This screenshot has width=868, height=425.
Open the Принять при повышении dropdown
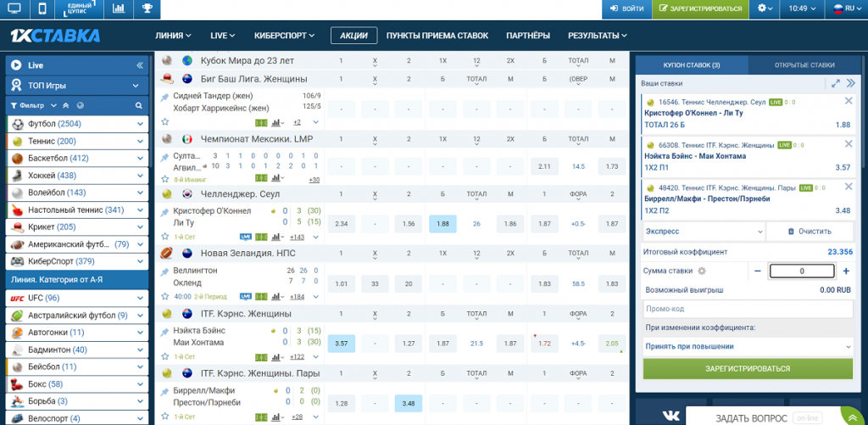point(747,346)
